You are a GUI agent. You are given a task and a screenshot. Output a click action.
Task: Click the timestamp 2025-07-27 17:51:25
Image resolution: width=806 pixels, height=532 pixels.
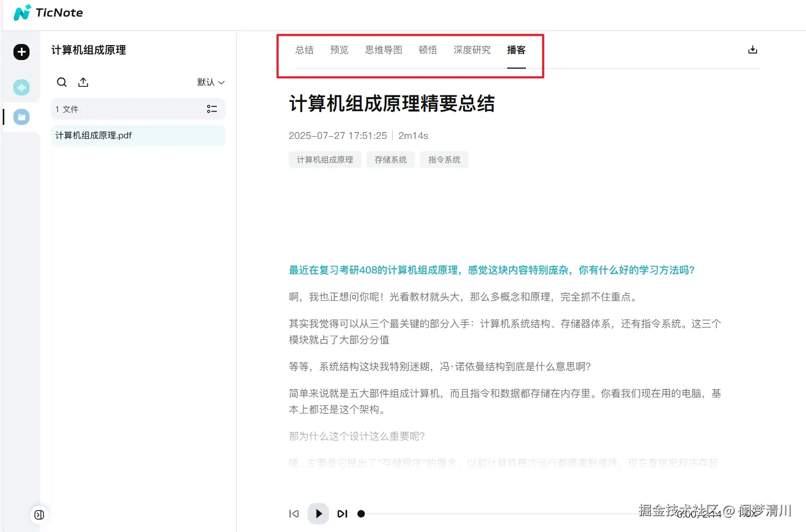[x=338, y=136]
